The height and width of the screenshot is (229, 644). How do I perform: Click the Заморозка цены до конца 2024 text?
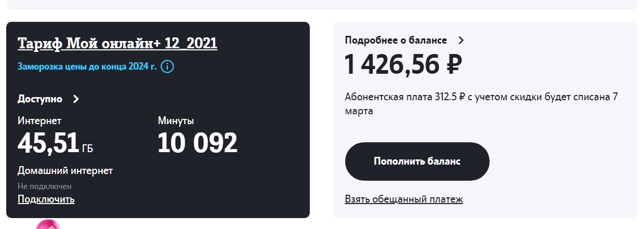(87, 67)
